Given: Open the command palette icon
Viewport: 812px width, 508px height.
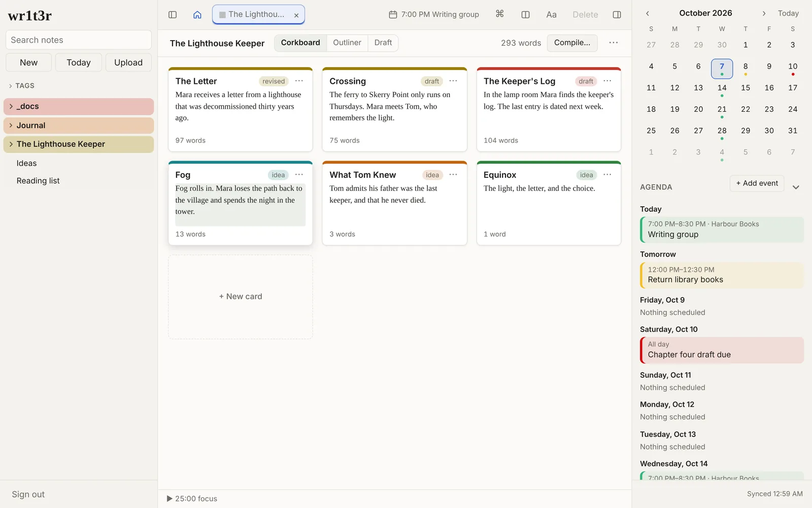Looking at the screenshot, I should pyautogui.click(x=500, y=14).
